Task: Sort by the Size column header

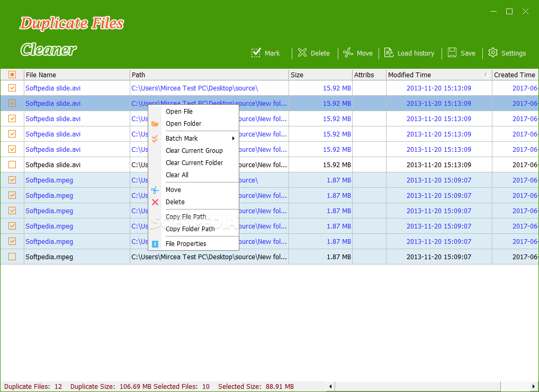Action: [320, 75]
